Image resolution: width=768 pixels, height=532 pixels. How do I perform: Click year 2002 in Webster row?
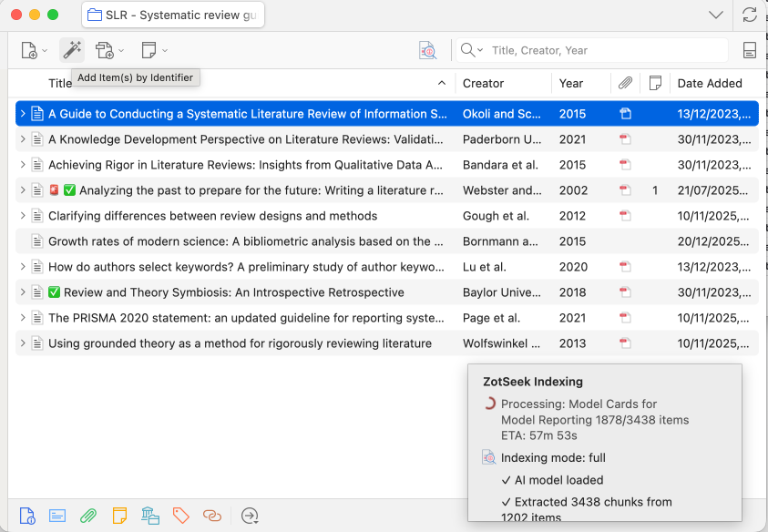(573, 190)
